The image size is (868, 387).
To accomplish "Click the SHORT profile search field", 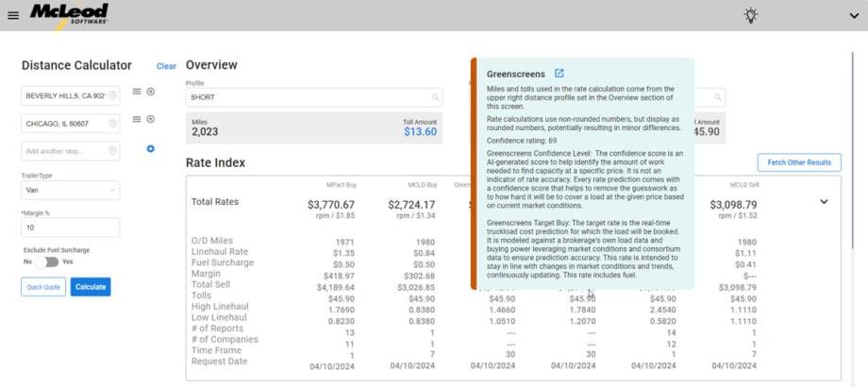I will point(314,97).
